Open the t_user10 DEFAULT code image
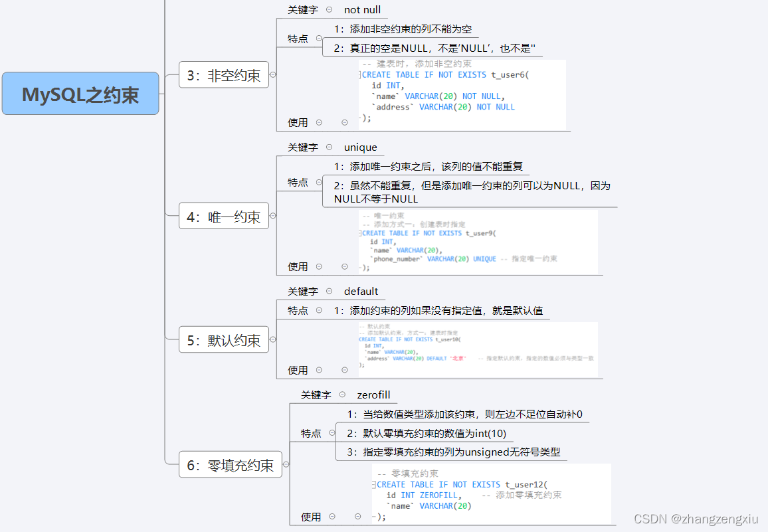Viewport: 768px width, 532px height. [x=478, y=349]
